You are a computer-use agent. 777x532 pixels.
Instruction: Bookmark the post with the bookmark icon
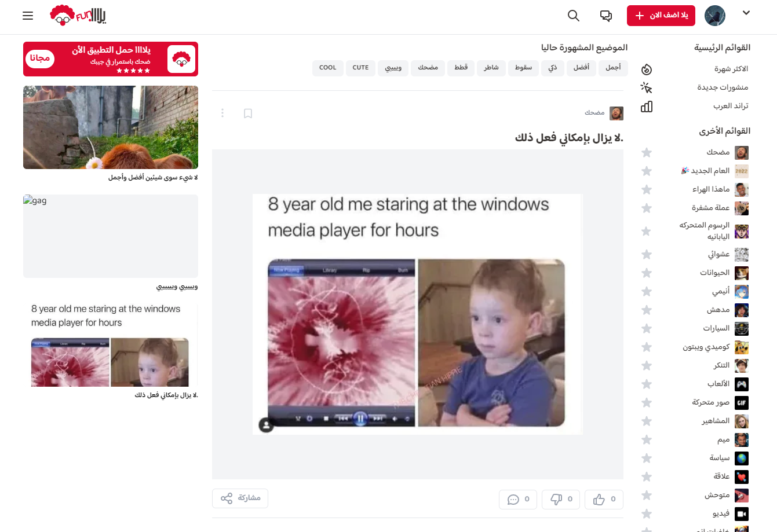click(248, 113)
